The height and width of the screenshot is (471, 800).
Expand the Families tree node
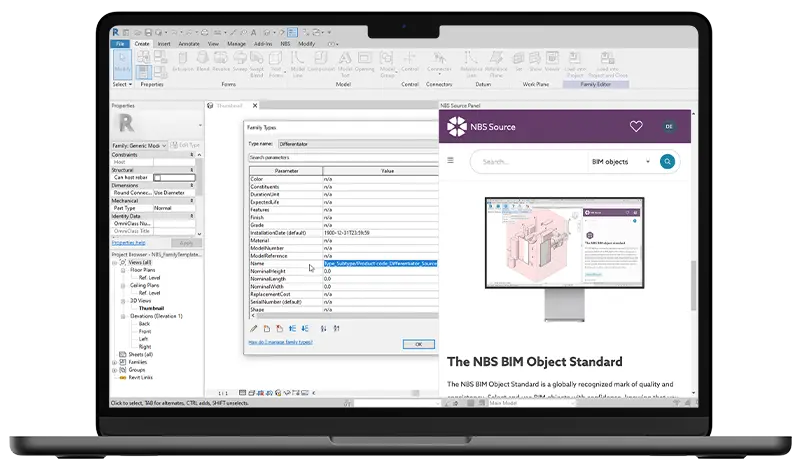coord(115,362)
